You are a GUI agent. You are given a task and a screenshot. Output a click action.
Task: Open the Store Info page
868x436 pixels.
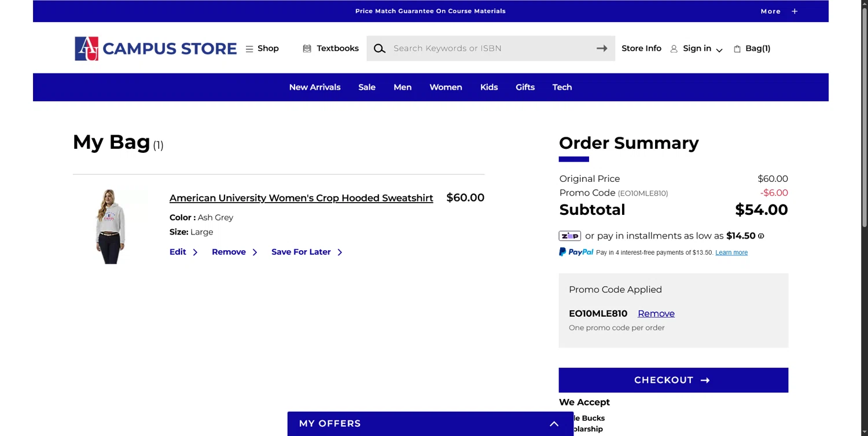pos(641,49)
